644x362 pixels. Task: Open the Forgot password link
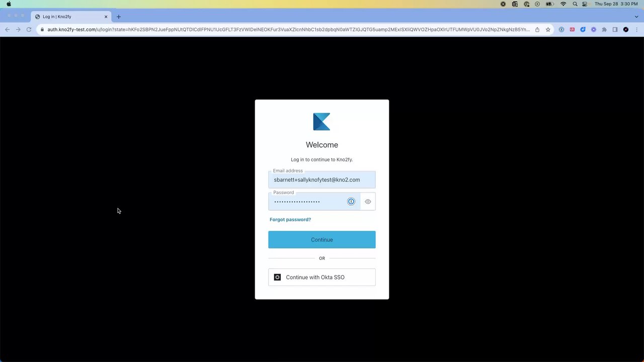(290, 220)
